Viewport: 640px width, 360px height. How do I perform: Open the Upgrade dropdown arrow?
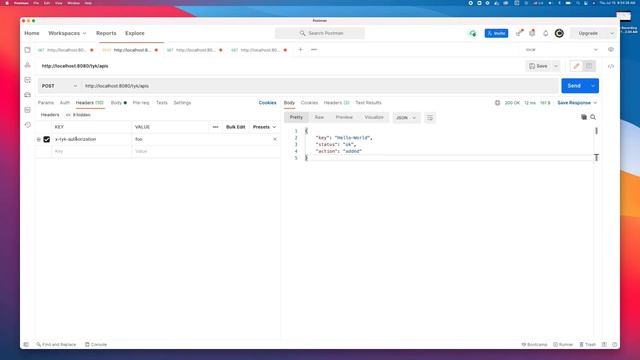pos(612,33)
